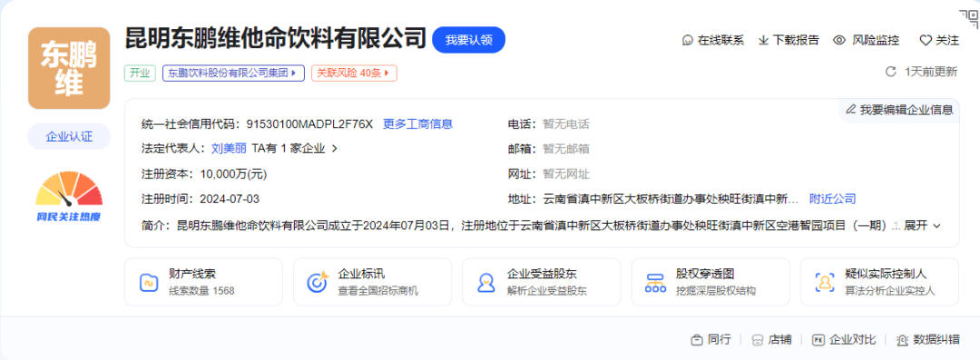Open the 企业受益股东 card title
Image resolution: width=980 pixels, height=360 pixels.
coord(542,275)
